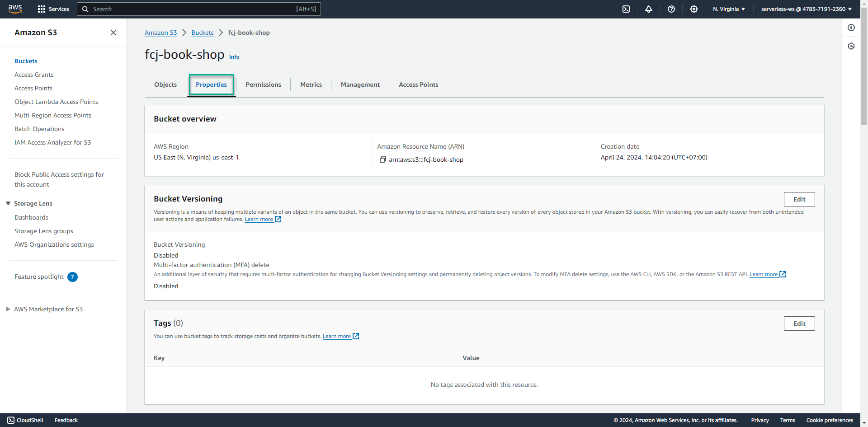
Task: Open Multi-Region Access Points
Action: coord(53,115)
